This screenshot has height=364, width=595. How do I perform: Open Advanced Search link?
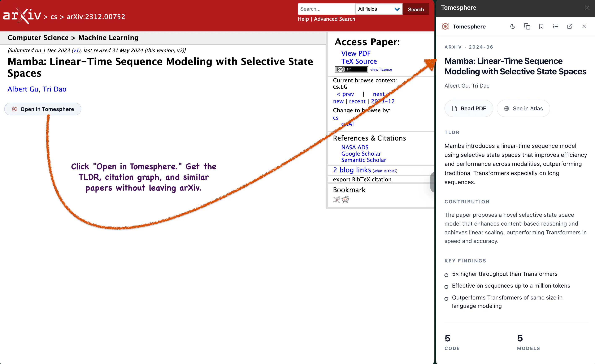[x=334, y=19]
